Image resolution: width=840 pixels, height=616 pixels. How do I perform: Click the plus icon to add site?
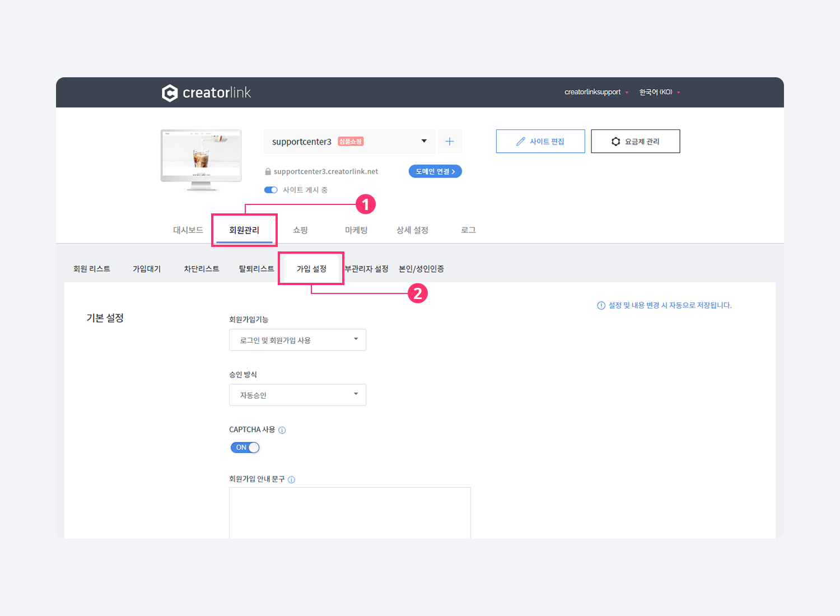click(x=450, y=142)
